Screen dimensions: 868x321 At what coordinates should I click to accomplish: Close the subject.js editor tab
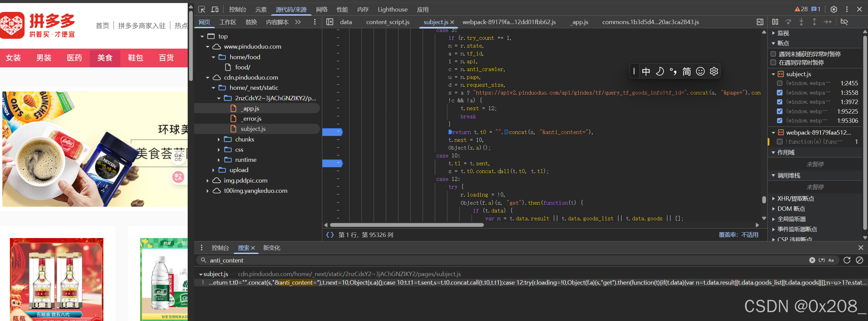[x=452, y=22]
